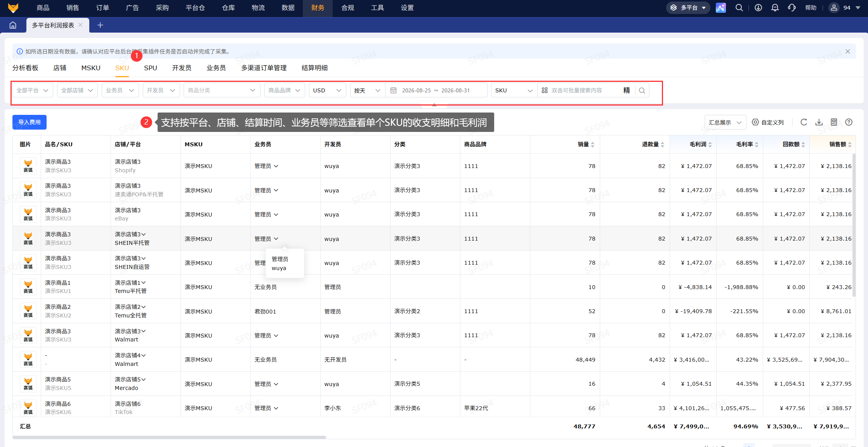The height and width of the screenshot is (447, 868).
Task: Click the 导入费用 button
Action: [x=30, y=122]
